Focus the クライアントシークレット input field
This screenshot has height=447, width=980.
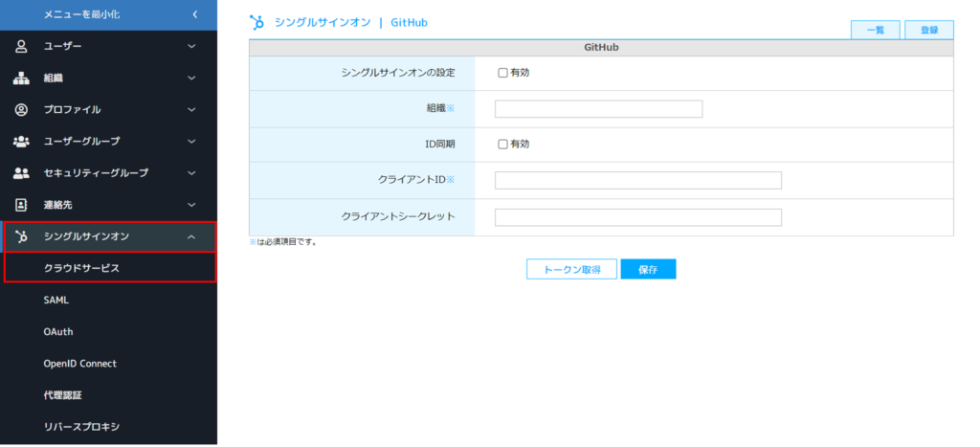pos(638,217)
